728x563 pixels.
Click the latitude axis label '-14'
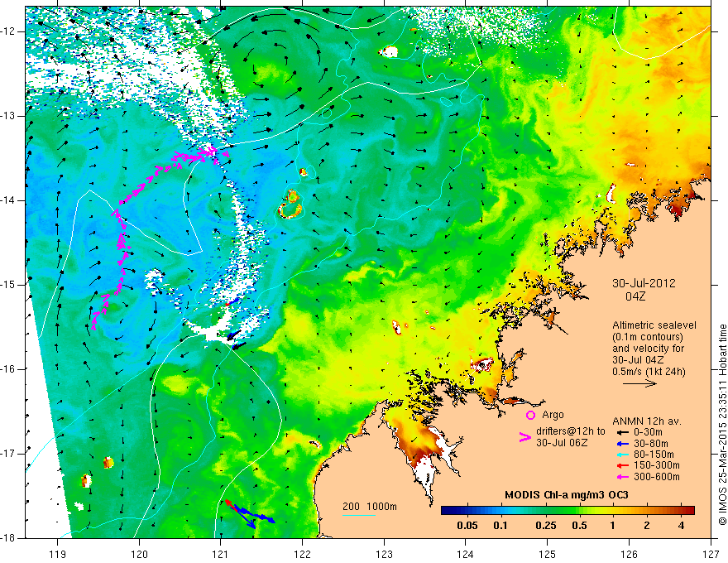tap(10, 200)
